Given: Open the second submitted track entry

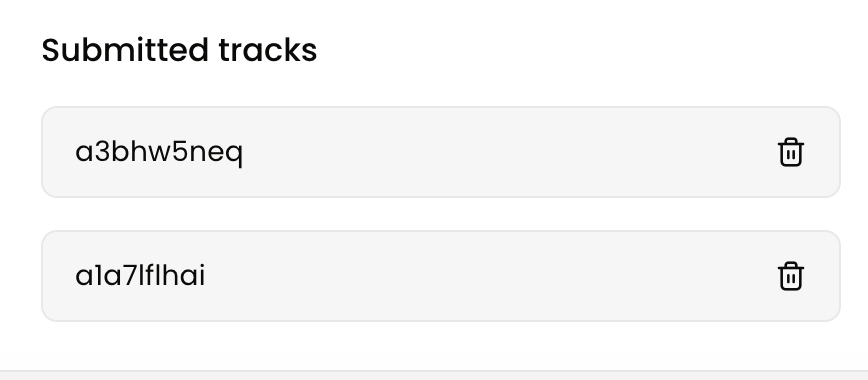Looking at the screenshot, I should click(441, 276).
